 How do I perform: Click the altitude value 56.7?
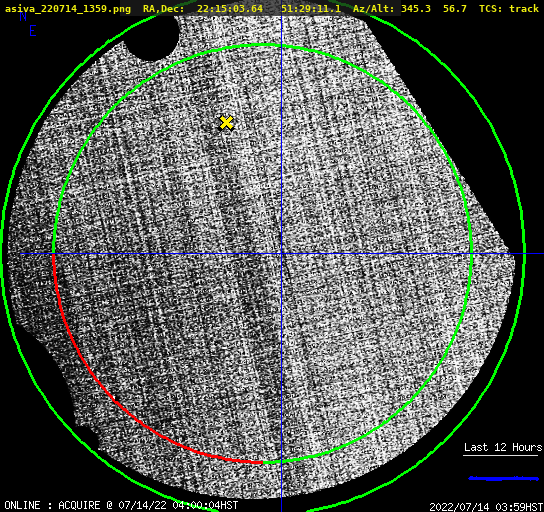click(455, 9)
